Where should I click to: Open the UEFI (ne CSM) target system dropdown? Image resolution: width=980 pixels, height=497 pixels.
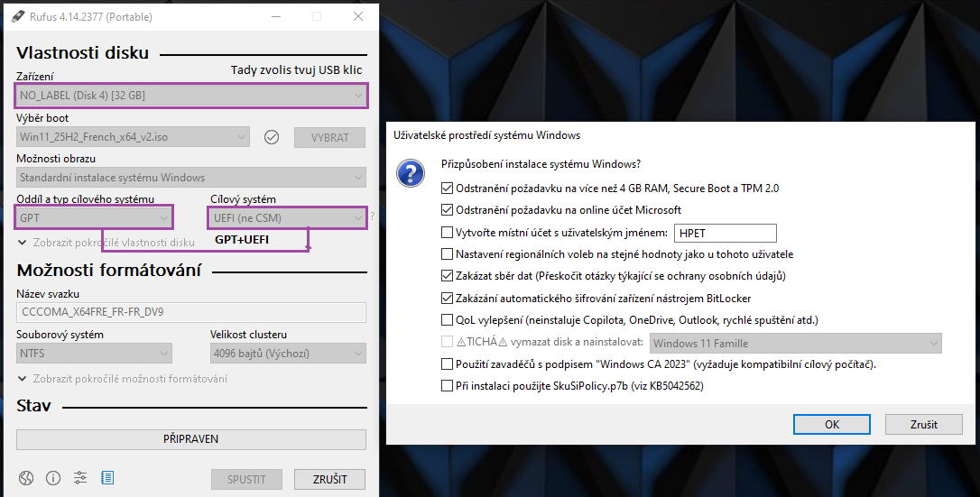click(x=288, y=218)
